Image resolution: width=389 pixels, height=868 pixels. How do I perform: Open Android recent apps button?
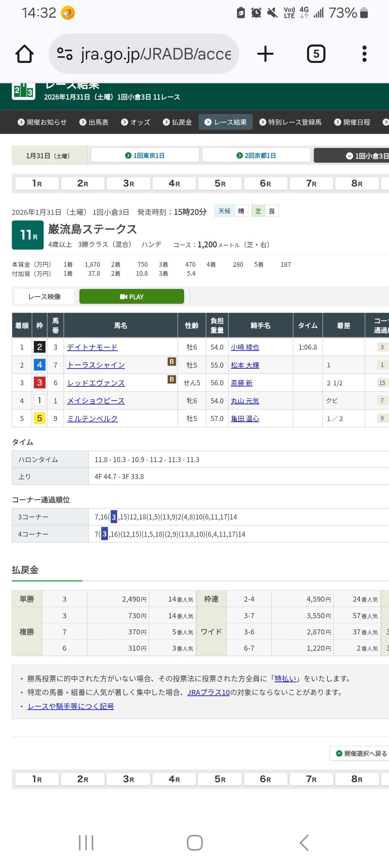(86, 843)
